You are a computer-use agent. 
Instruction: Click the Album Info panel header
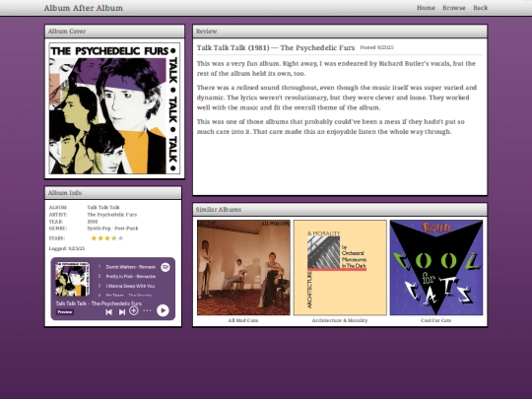[x=113, y=193]
